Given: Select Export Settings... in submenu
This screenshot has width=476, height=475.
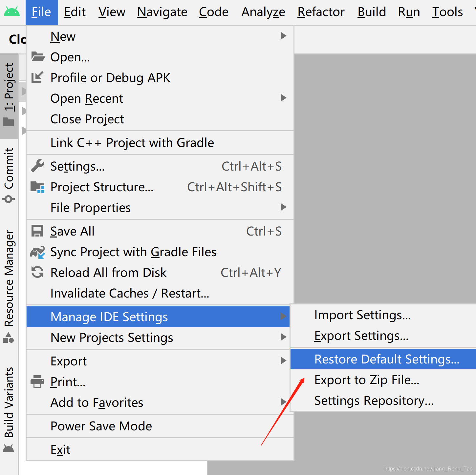Looking at the screenshot, I should pyautogui.click(x=383, y=336).
